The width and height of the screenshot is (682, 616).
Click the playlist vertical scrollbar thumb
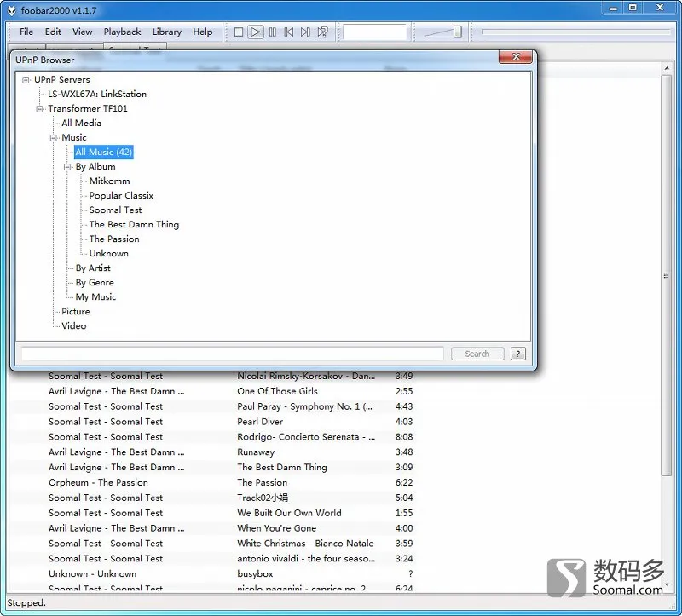point(666,275)
